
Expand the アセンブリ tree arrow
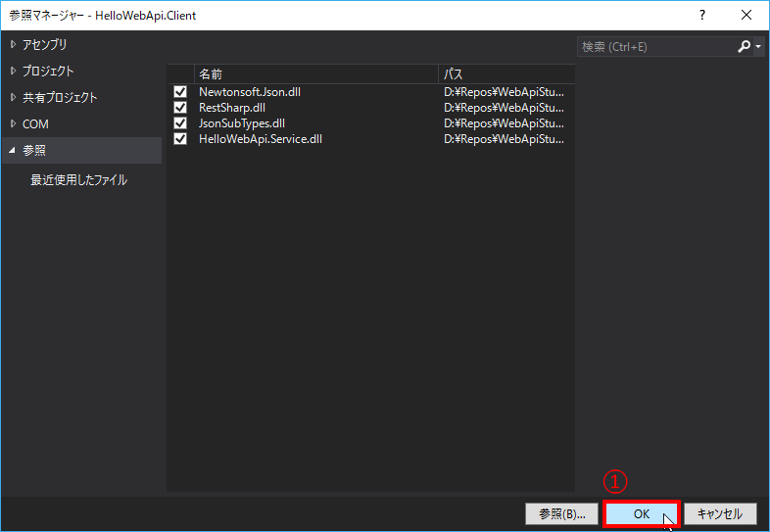tap(13, 44)
